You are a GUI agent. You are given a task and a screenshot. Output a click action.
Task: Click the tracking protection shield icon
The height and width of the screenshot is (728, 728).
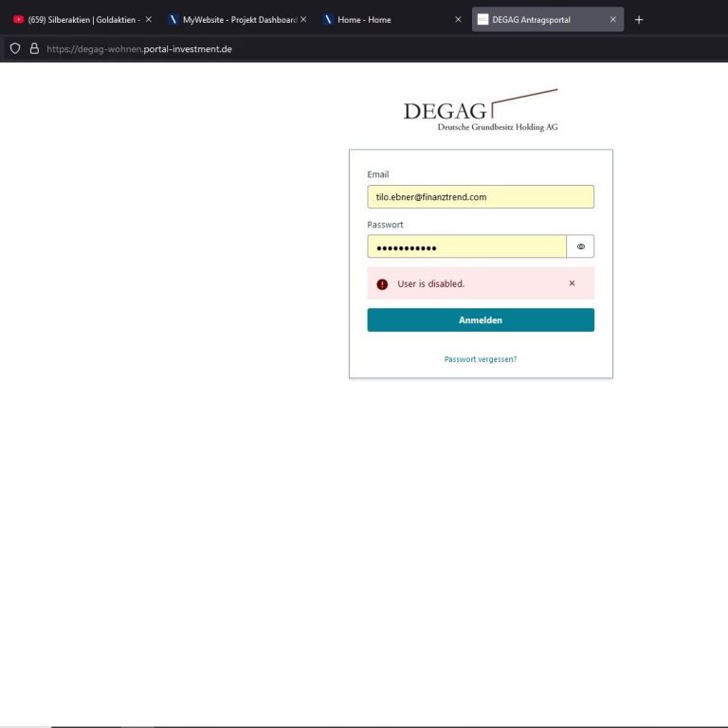(x=15, y=48)
